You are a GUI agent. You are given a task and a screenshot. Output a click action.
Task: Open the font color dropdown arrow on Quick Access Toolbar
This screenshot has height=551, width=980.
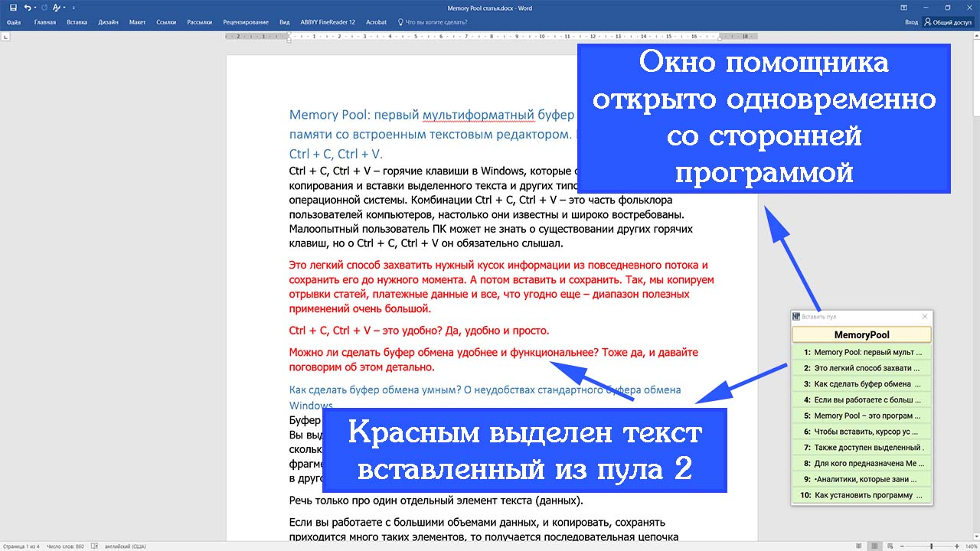coord(65,8)
